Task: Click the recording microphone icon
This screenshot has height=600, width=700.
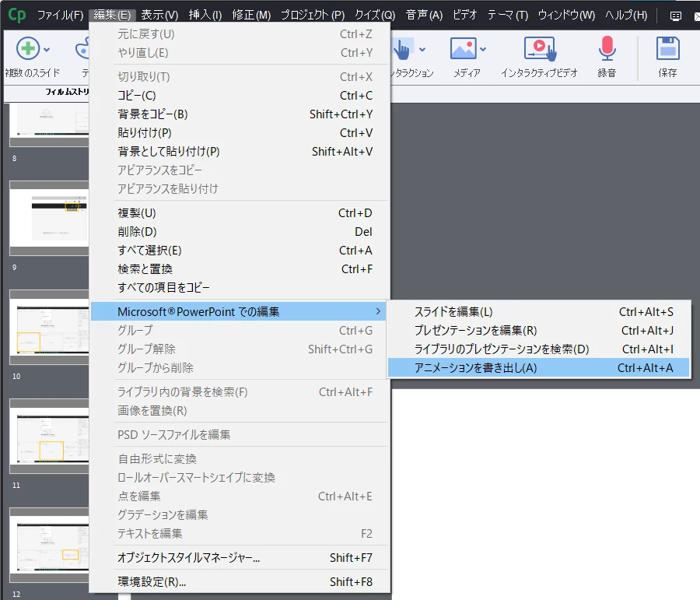Action: [607, 48]
